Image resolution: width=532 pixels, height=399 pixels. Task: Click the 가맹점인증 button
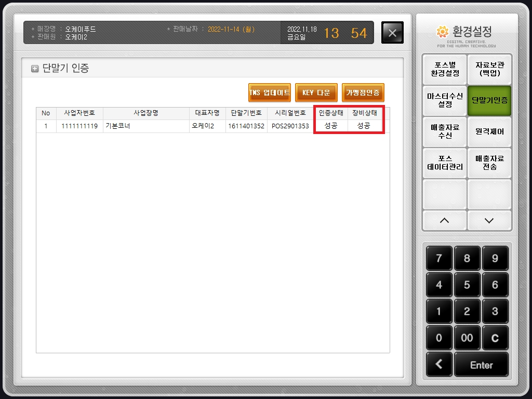point(363,92)
